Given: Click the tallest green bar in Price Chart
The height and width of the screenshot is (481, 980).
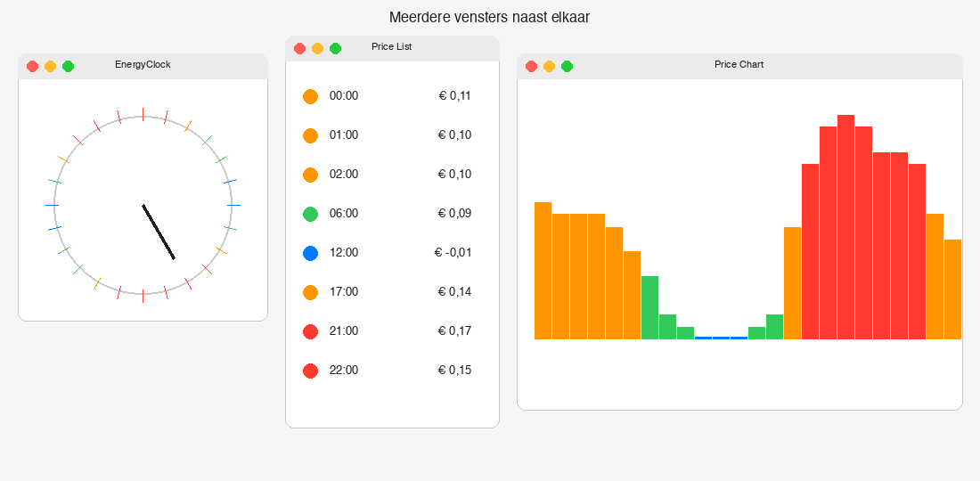Looking at the screenshot, I should (649, 307).
